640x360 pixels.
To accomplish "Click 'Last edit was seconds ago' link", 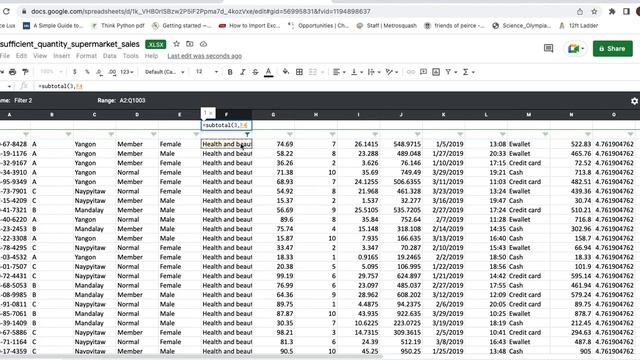I will (x=204, y=56).
